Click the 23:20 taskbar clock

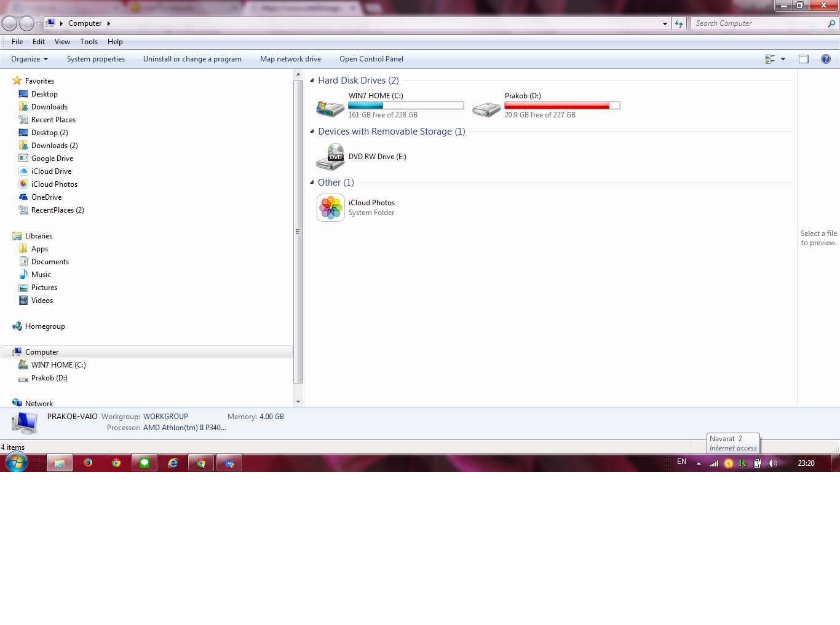pos(806,463)
